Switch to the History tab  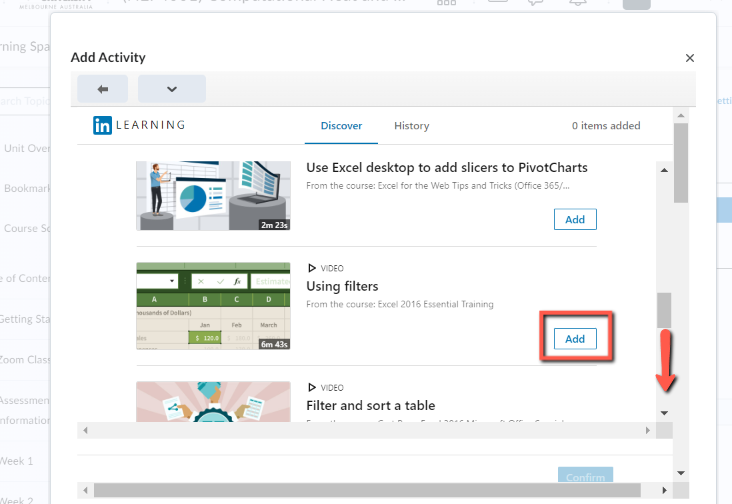(411, 126)
